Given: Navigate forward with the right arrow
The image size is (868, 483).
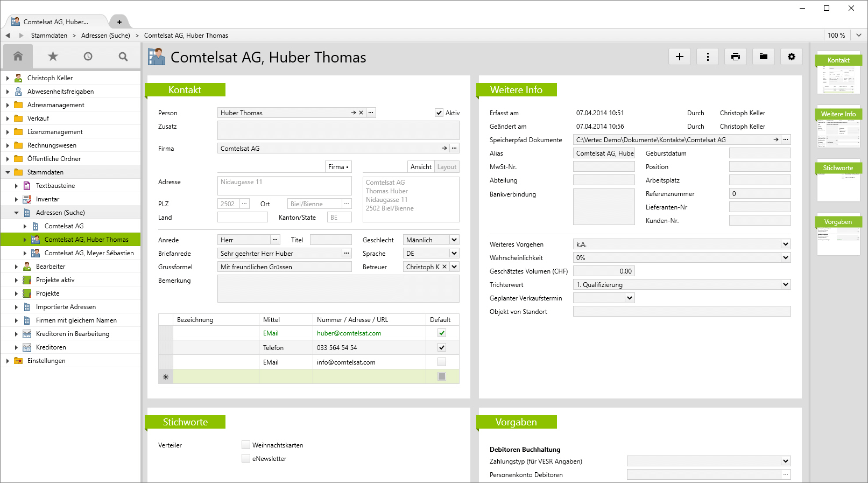Looking at the screenshot, I should click(x=22, y=36).
